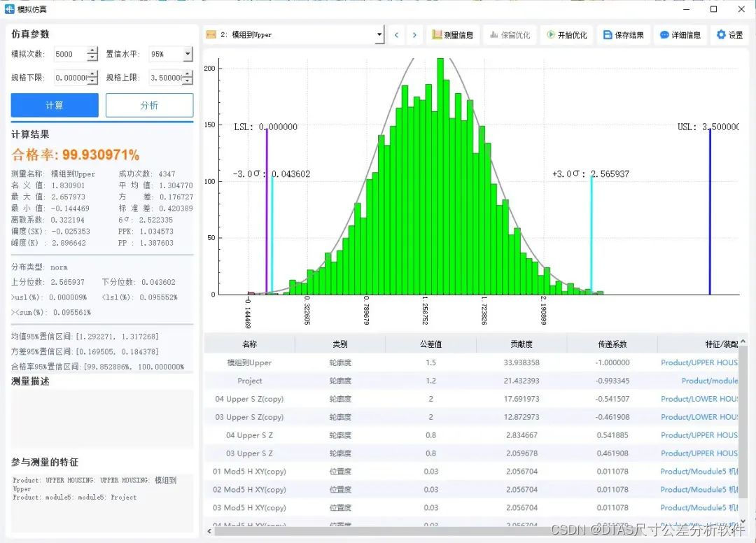Click the PPK: 1.034573 value
This screenshot has width=756, height=543.
pos(146,232)
